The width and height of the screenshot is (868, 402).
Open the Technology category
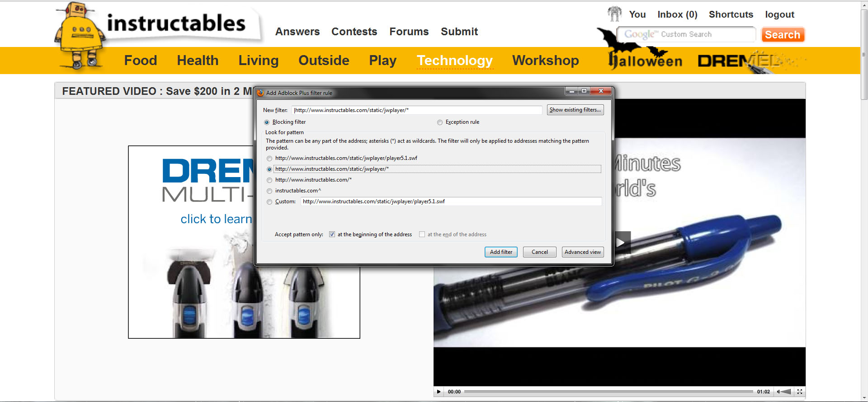click(x=455, y=61)
